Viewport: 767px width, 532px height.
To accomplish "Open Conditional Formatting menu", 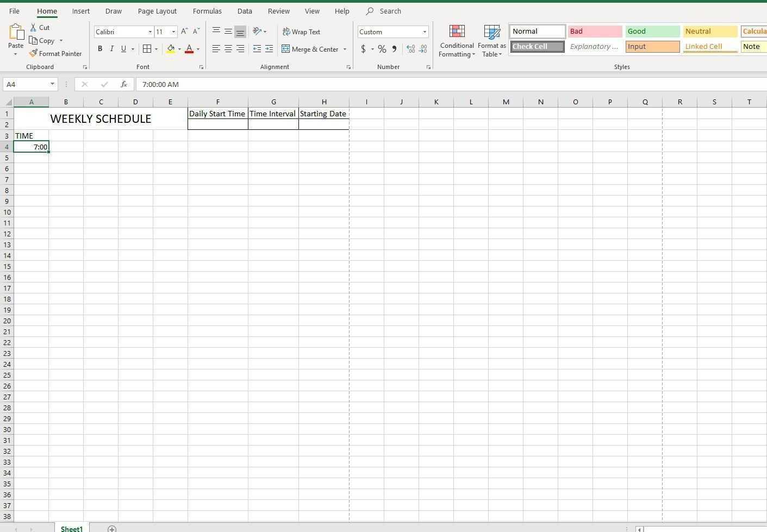I will pos(457,41).
